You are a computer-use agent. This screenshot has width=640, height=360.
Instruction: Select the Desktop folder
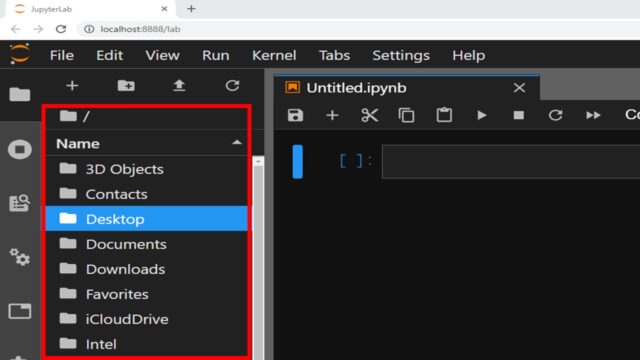pos(147,219)
